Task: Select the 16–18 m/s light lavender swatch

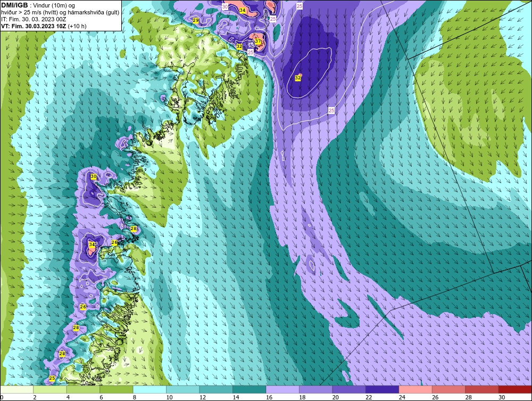Action: click(282, 389)
